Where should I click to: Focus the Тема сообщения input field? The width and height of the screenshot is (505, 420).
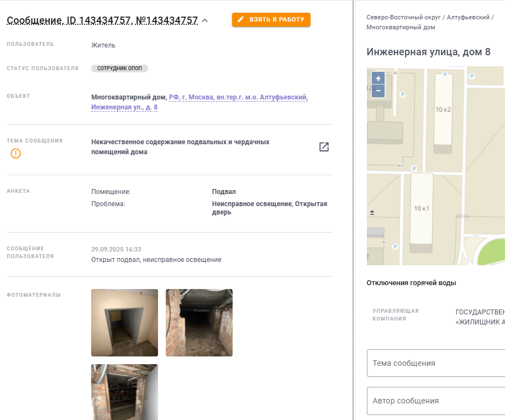click(x=436, y=363)
